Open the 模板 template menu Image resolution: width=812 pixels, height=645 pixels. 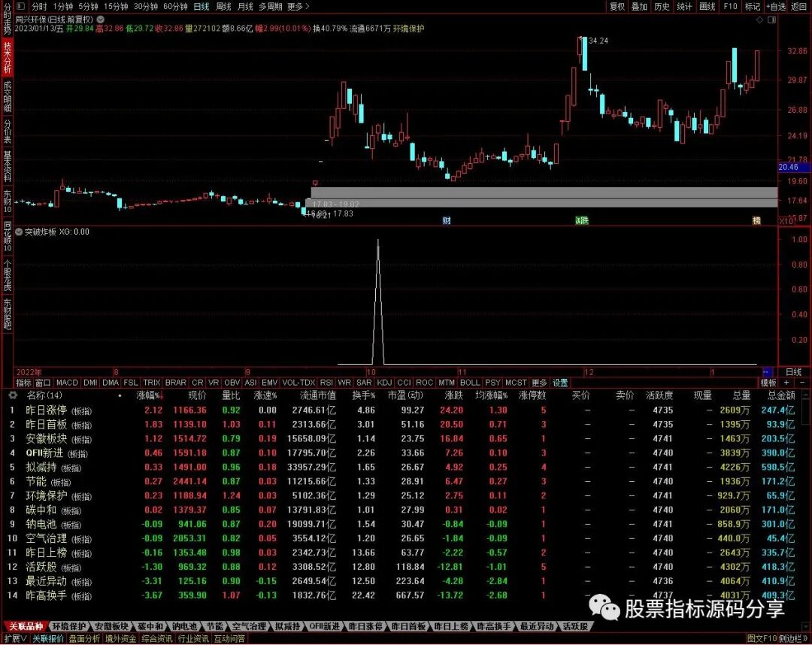pyautogui.click(x=768, y=383)
